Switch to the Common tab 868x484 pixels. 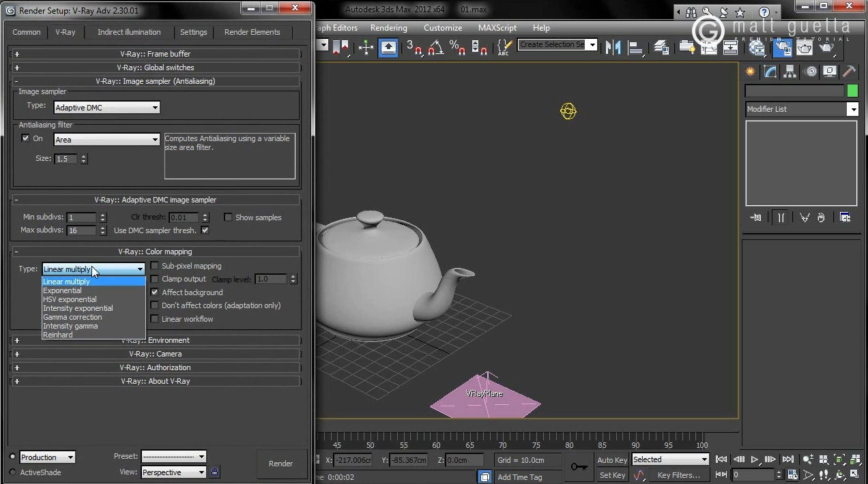[27, 32]
